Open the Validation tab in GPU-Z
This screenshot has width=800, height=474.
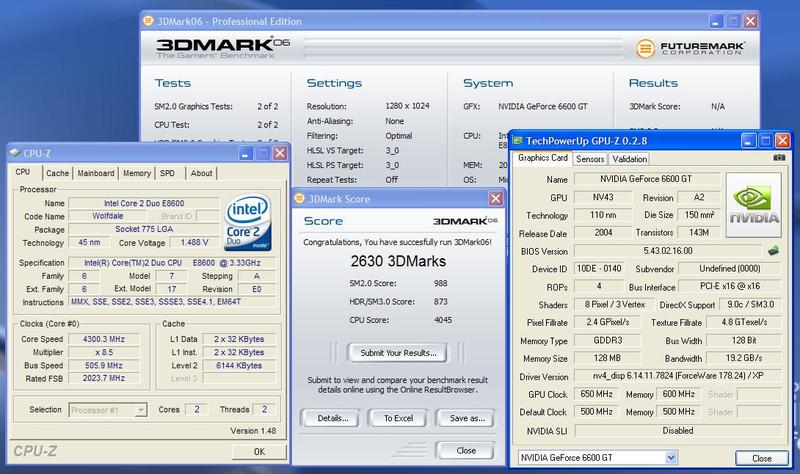(629, 159)
